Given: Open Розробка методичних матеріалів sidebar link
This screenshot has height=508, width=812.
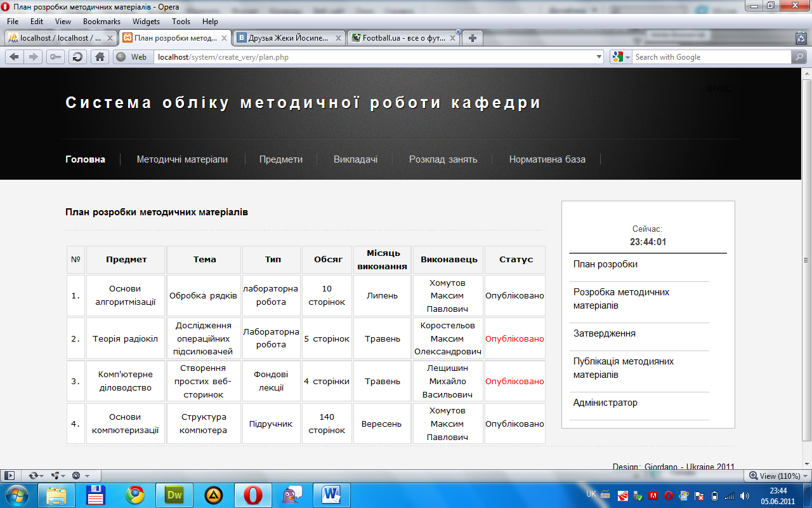Looking at the screenshot, I should pos(622,299).
